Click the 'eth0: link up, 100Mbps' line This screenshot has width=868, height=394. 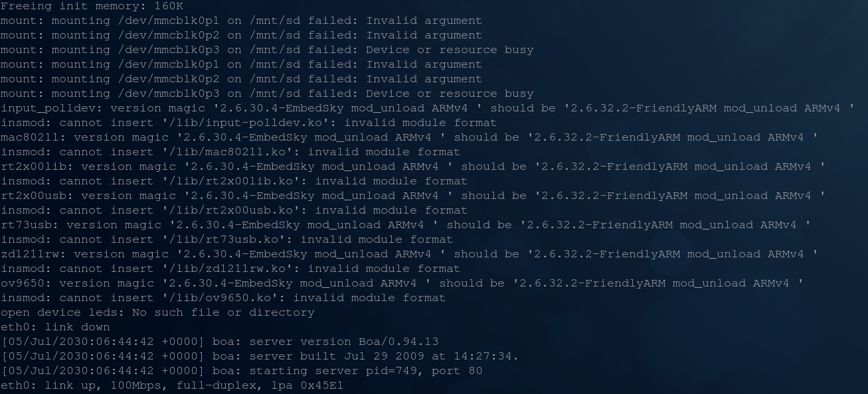172,385
